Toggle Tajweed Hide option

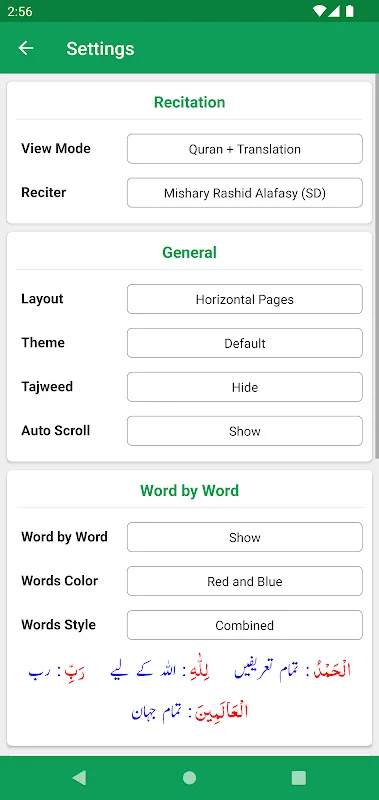(x=245, y=387)
